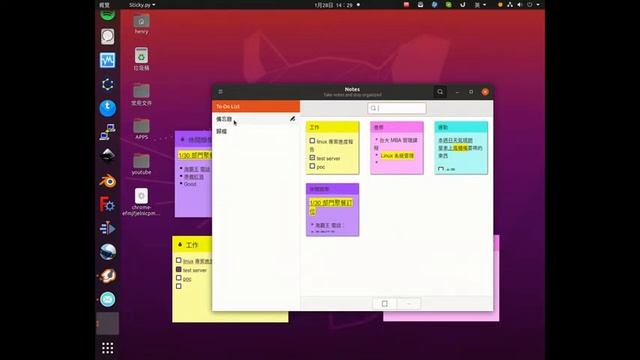Open the cyan note thumbnail
This screenshot has height=360, width=640.
461,148
